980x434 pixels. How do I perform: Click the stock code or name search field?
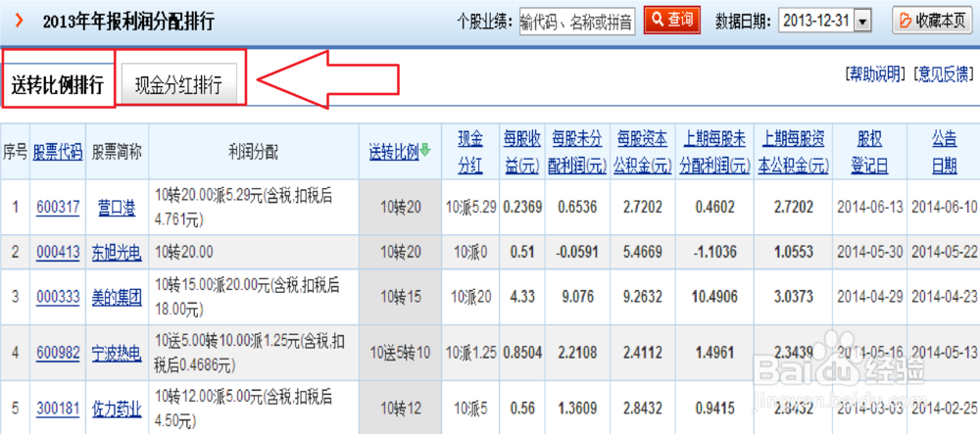coord(577,22)
